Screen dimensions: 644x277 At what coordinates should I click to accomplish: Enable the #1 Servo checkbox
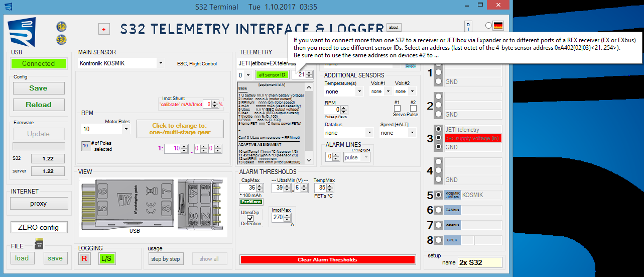[x=397, y=108]
